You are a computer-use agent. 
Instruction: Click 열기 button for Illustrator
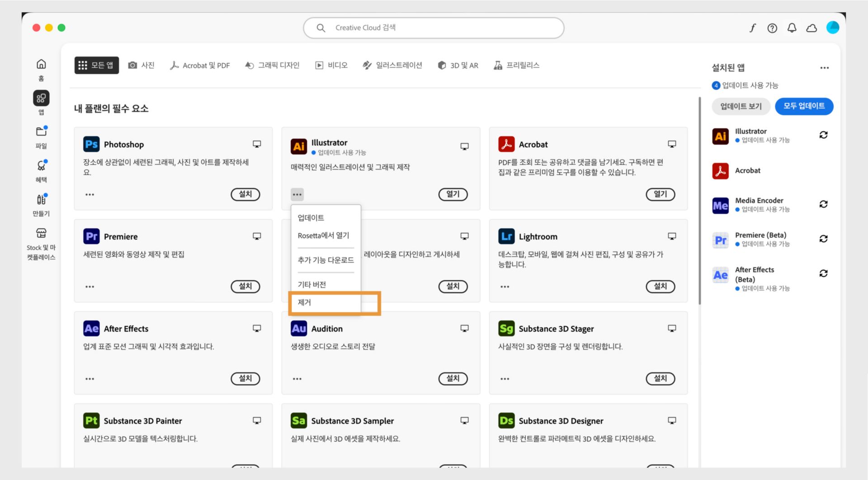(453, 194)
